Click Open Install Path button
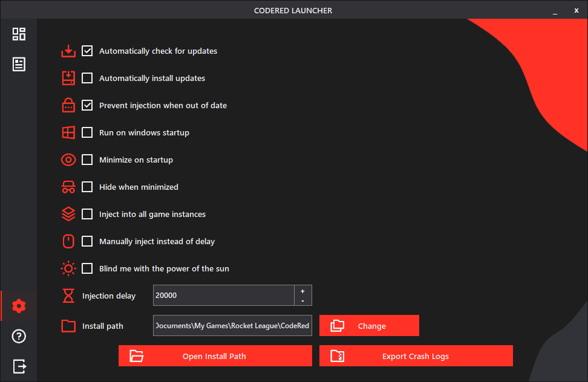588x382 pixels. pyautogui.click(x=215, y=356)
